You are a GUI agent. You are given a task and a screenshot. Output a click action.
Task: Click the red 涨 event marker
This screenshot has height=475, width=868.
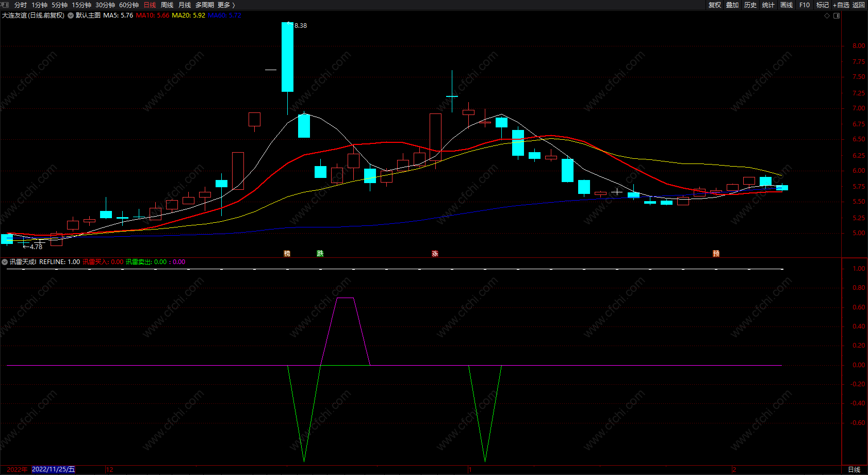[435, 253]
